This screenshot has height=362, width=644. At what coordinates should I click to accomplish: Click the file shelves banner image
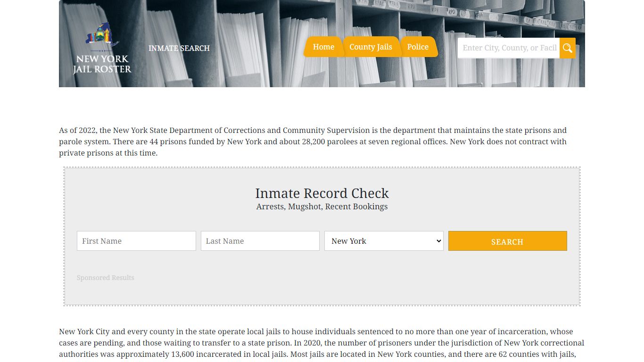[x=255, y=28]
